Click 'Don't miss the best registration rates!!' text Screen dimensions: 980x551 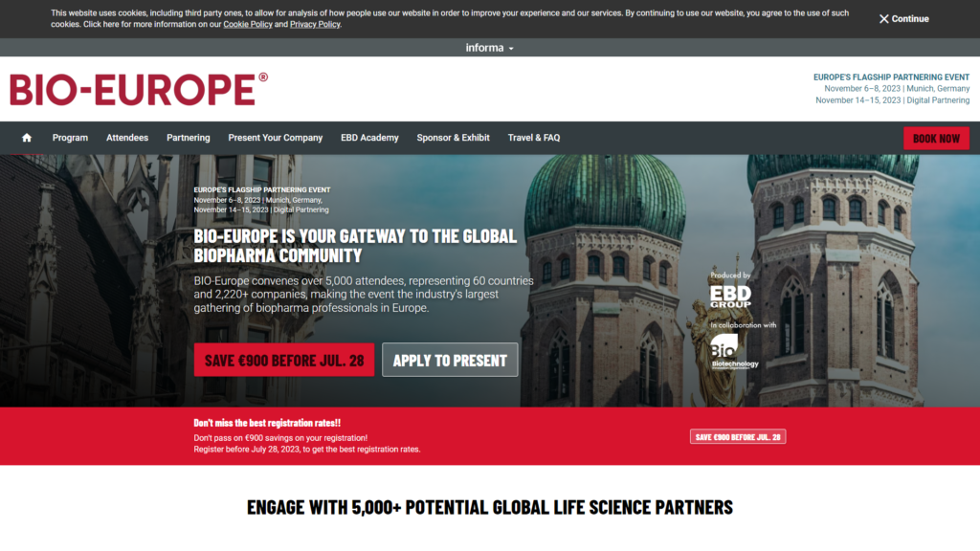point(267,423)
